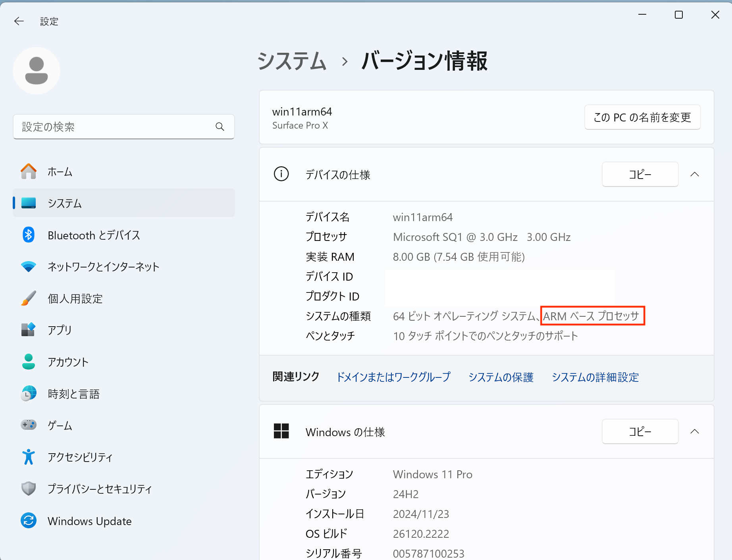Image resolution: width=732 pixels, height=560 pixels.
Task: Copy device specifications with コピー button
Action: [x=640, y=174]
